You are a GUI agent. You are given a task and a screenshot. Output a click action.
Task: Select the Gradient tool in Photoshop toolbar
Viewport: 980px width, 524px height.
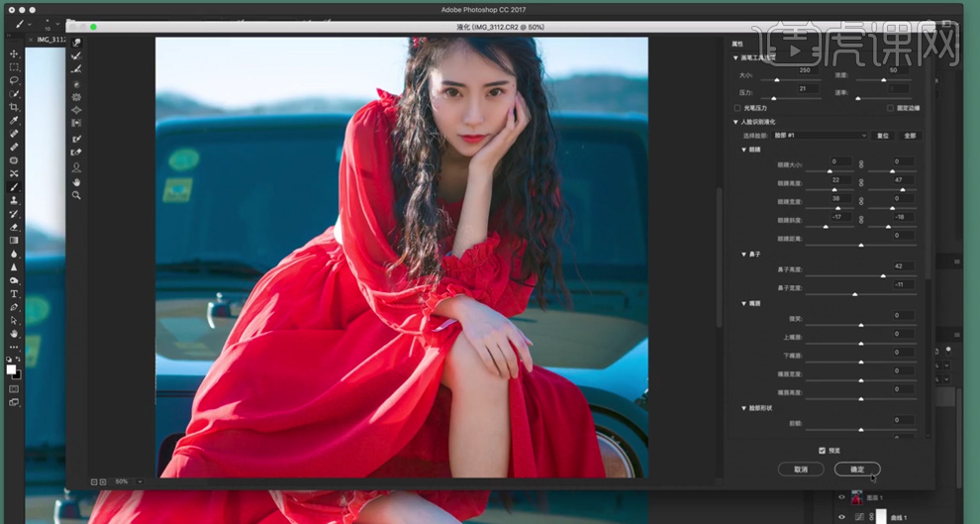[x=14, y=240]
